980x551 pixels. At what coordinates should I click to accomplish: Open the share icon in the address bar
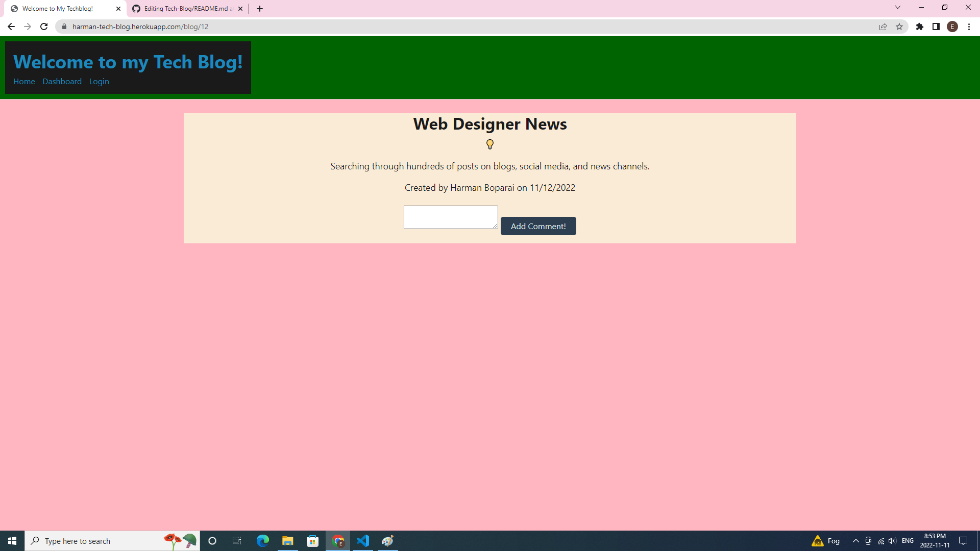883,27
